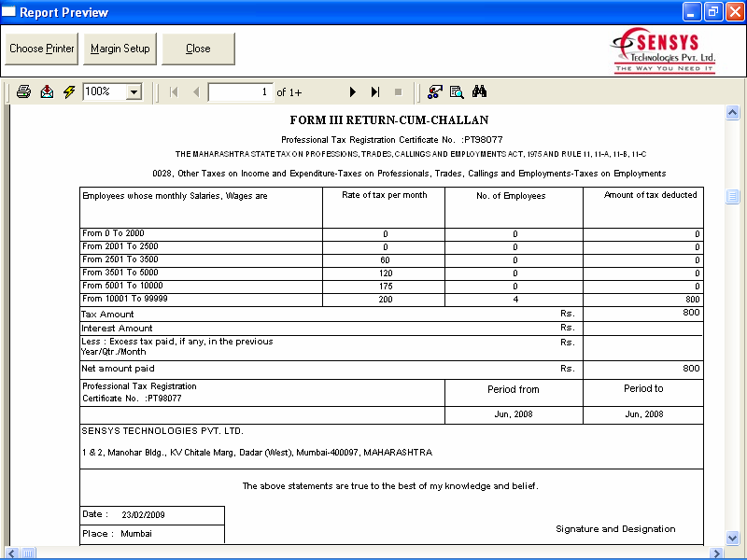747x560 pixels.
Task: Click the 'From 2001 To 2500' row
Action: (x=391, y=247)
